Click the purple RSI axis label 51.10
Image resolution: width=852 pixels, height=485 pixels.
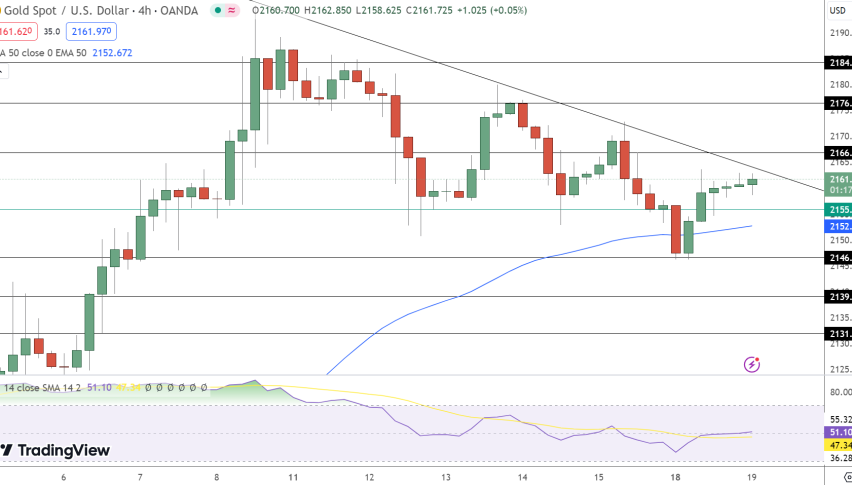[x=838, y=432]
